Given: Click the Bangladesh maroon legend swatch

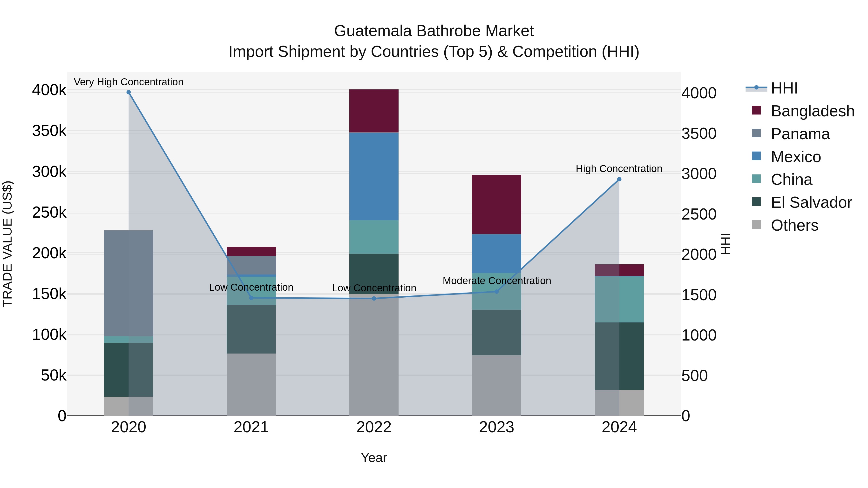Looking at the screenshot, I should [756, 110].
